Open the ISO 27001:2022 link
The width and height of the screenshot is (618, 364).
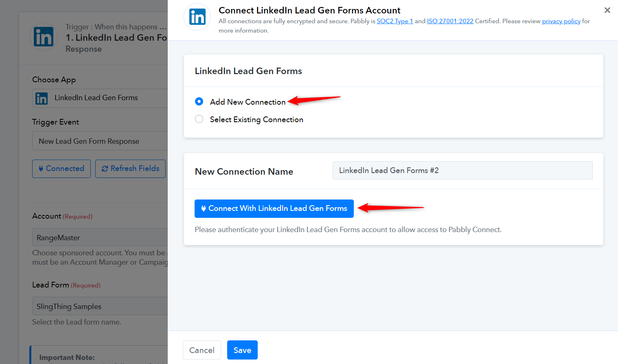450,21
